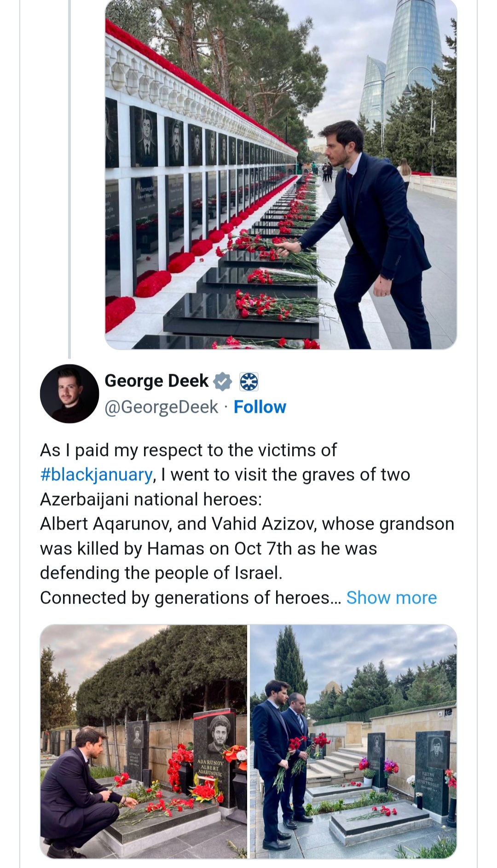
Task: Open the Albert Aqarunov grave photo
Action: click(144, 742)
